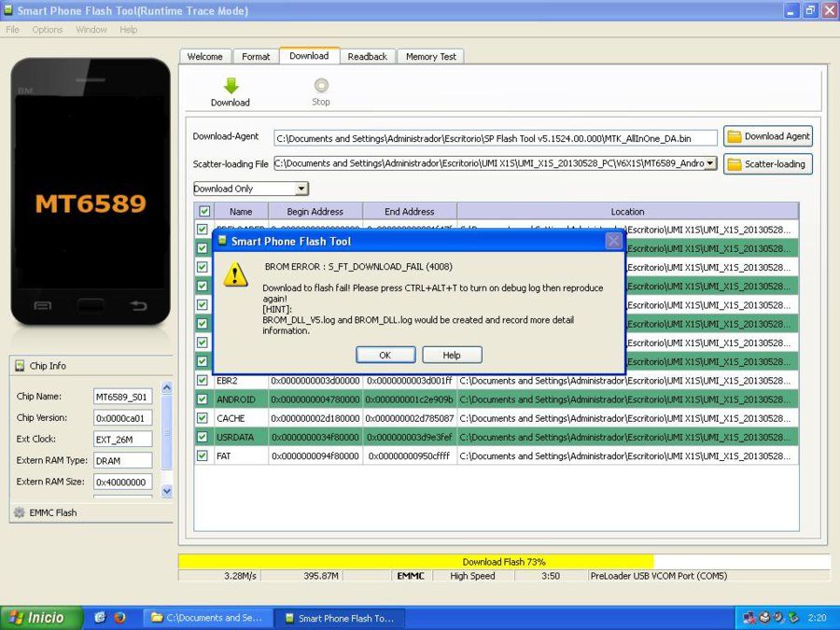840x630 pixels.
Task: Click the green Download arrow icon
Action: pos(231,86)
